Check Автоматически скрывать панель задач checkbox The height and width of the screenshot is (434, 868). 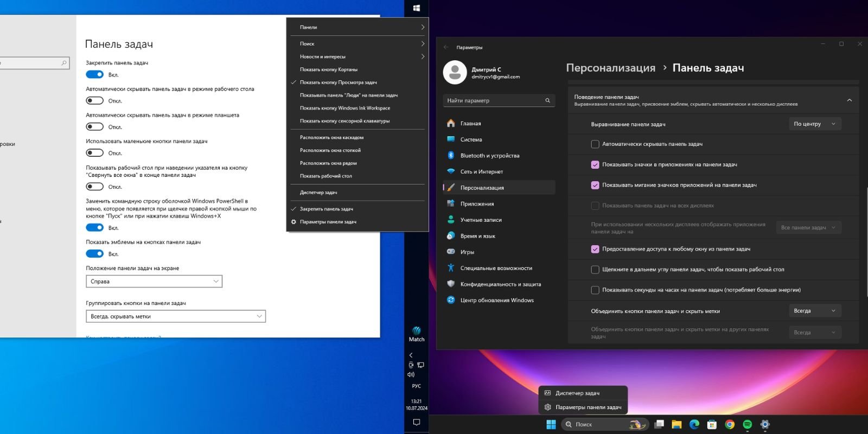point(595,144)
